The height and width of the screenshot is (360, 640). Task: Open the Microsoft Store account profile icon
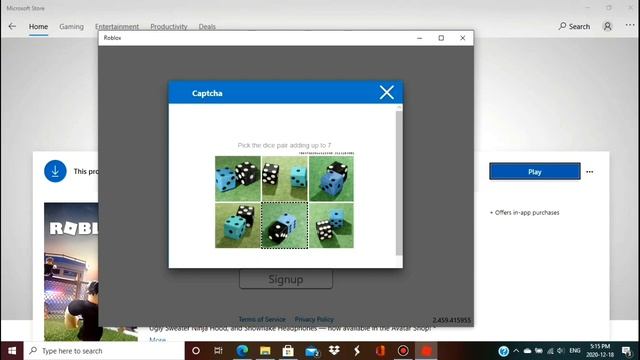(607, 27)
